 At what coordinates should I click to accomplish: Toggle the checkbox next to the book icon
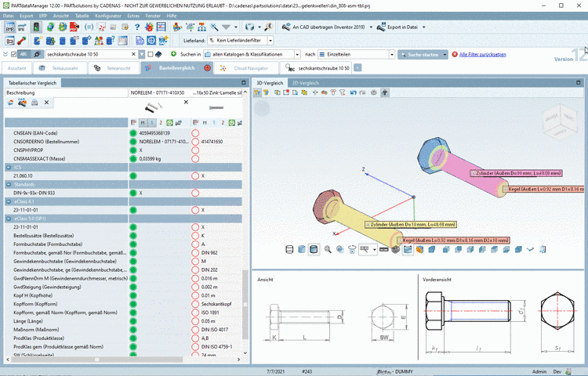coord(151,54)
